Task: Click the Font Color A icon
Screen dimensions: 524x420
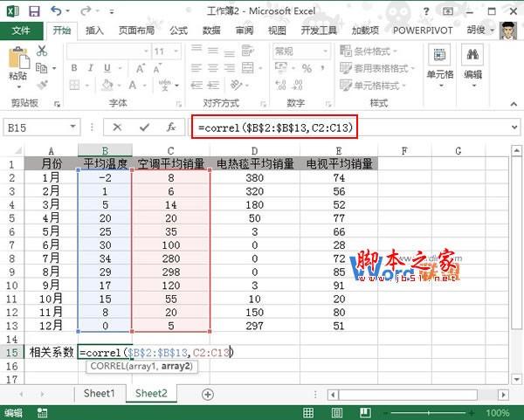Action: 133,85
